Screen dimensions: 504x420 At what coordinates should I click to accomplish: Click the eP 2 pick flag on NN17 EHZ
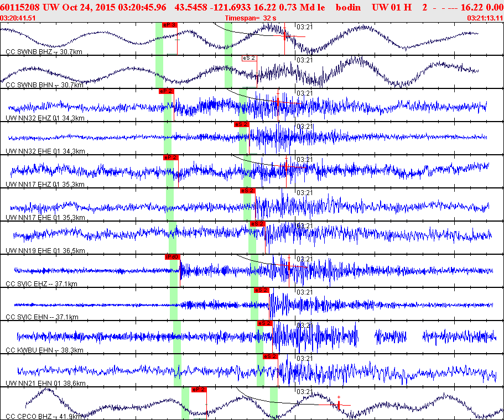(x=170, y=158)
